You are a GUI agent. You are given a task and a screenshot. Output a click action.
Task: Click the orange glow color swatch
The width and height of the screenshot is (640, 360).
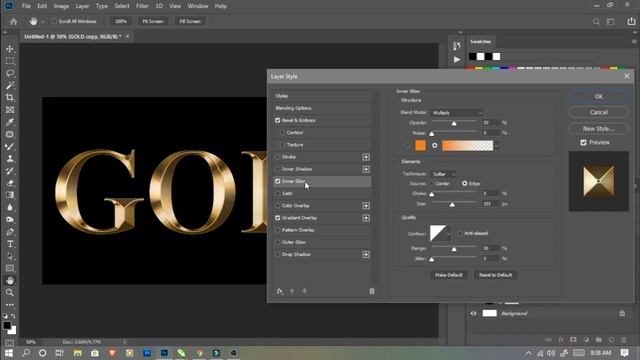420,145
